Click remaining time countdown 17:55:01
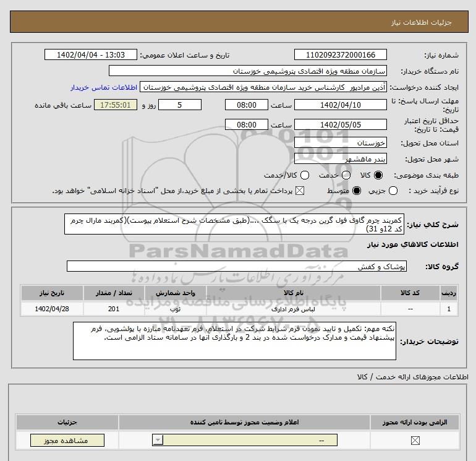This screenshot has width=476, height=461. point(116,105)
